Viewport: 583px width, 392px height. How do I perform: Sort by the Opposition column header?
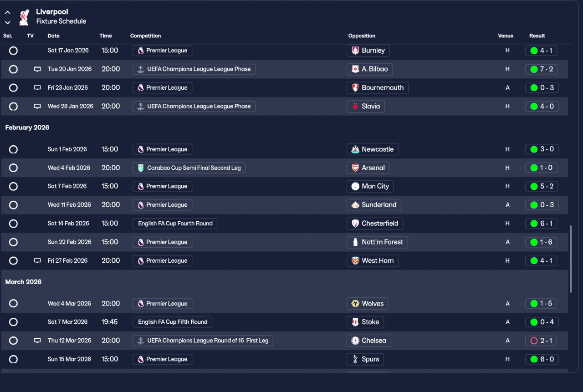click(362, 36)
